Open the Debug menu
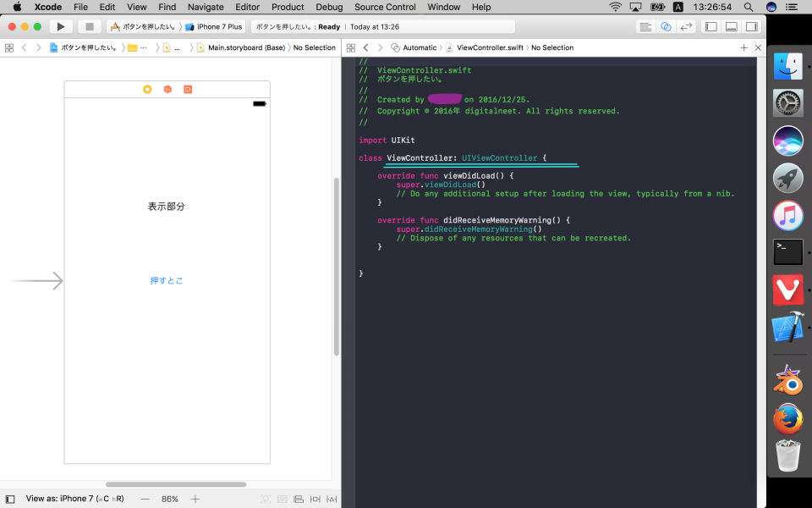 [x=329, y=7]
